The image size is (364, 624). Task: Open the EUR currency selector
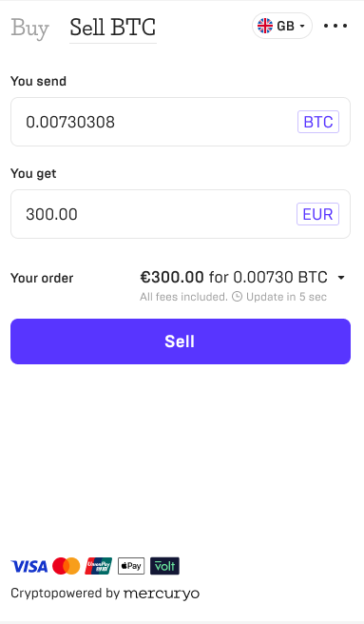click(317, 214)
